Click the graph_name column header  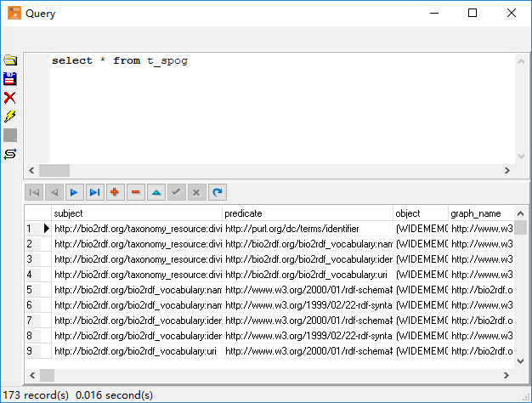point(480,213)
